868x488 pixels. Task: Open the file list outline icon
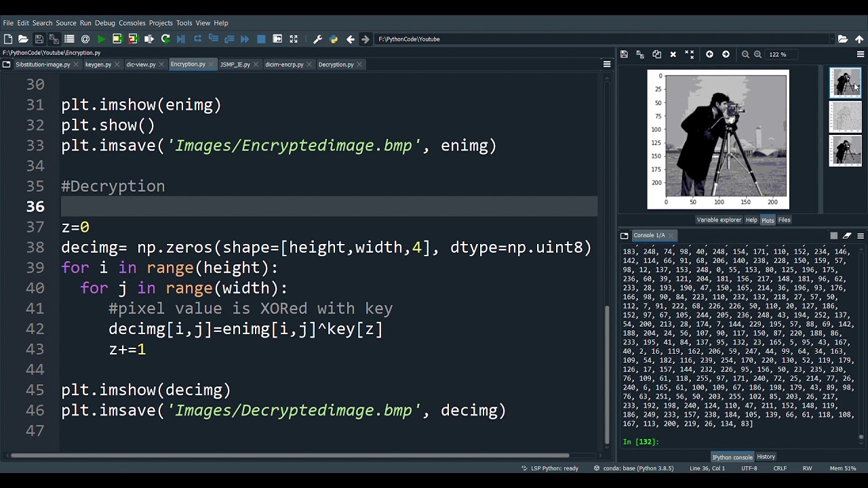69,39
